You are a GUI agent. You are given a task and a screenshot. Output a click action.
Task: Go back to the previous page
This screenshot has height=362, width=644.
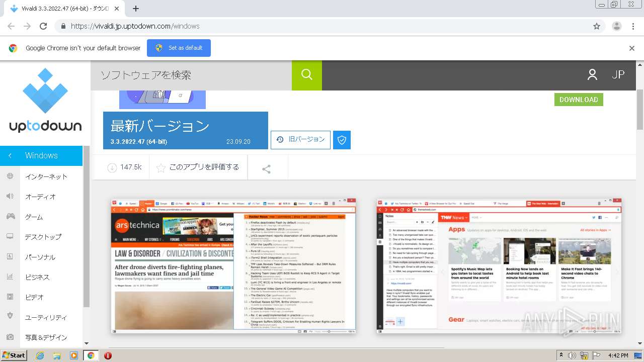click(x=11, y=26)
